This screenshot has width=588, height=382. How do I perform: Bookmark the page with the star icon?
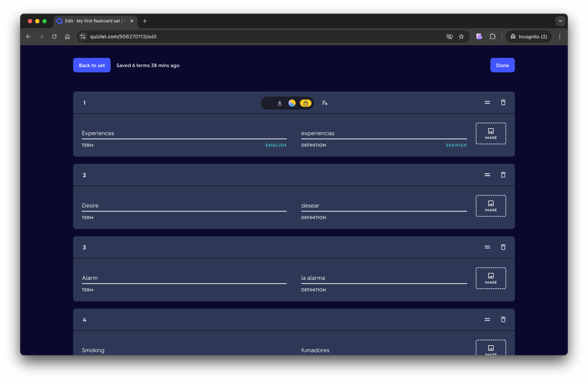(461, 36)
